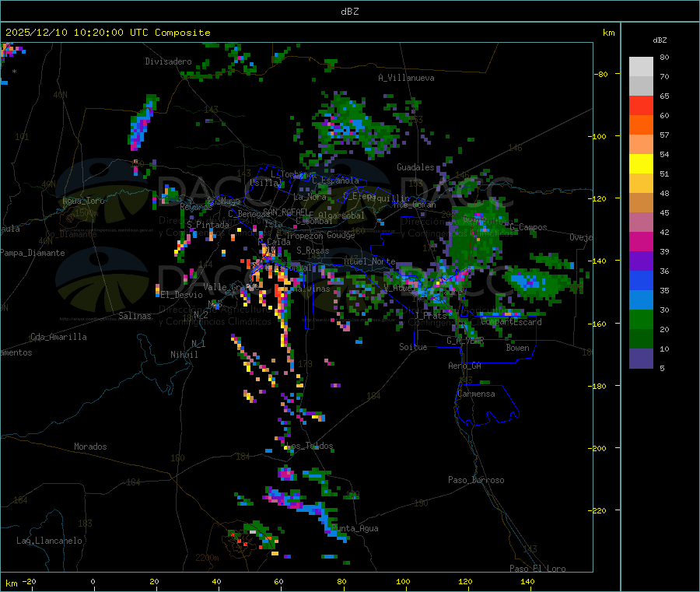The image size is (700, 592).
Task: Click the Lag.Llancanelo label
Action: [x=50, y=541]
